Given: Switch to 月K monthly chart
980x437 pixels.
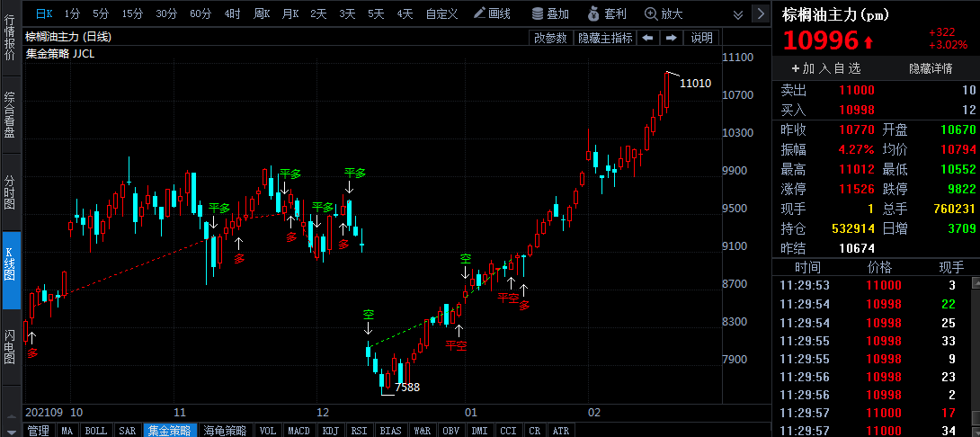Looking at the screenshot, I should click(290, 13).
